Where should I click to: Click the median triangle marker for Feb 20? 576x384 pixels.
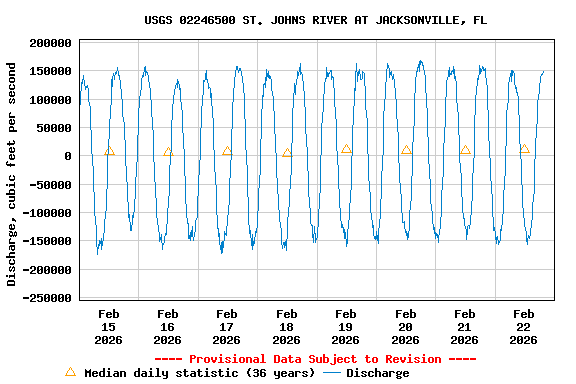pos(406,149)
